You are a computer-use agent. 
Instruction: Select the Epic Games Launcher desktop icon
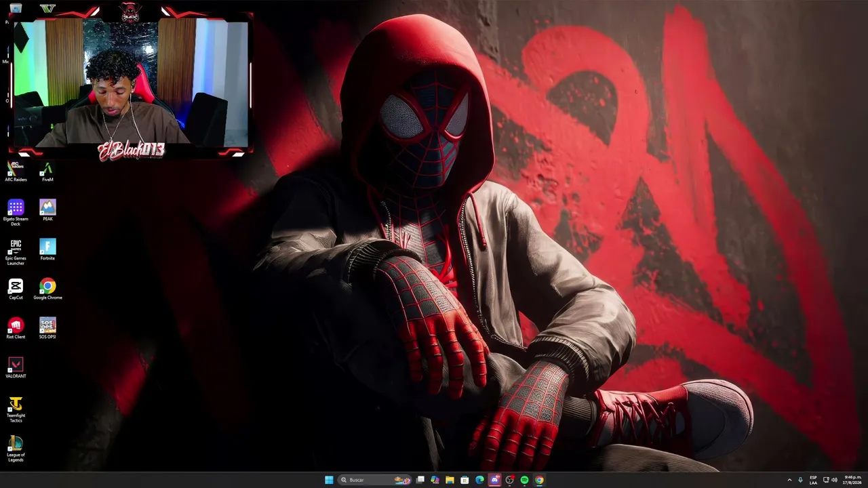pyautogui.click(x=16, y=251)
